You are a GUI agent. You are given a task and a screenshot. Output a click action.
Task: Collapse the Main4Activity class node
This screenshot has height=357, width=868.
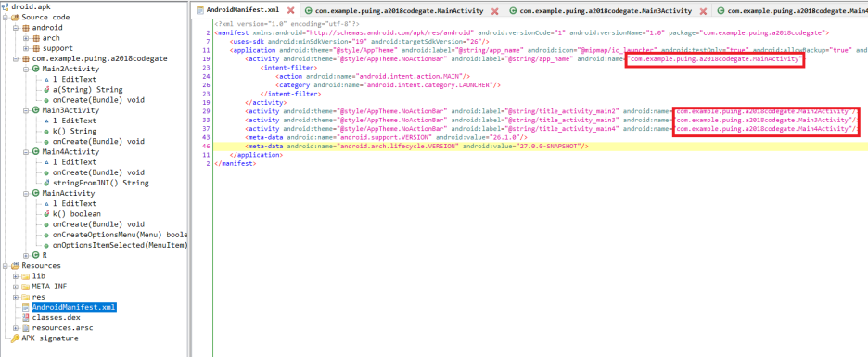pyautogui.click(x=26, y=152)
